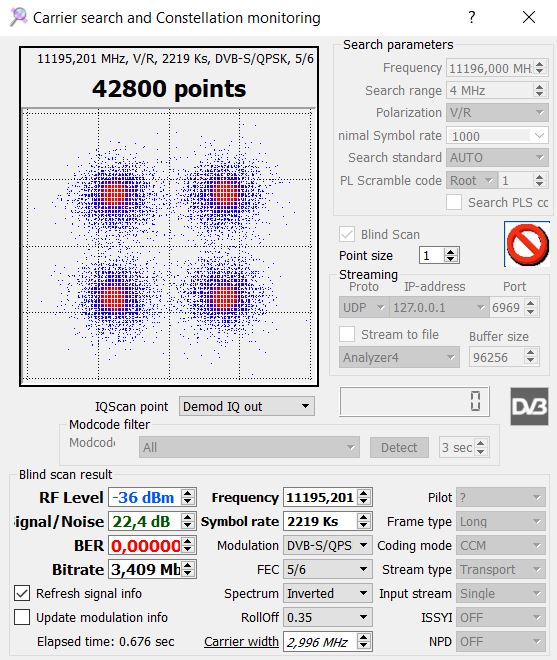
Task: Adjust the Symbol rate 2219 Ks stepper
Action: (x=364, y=522)
